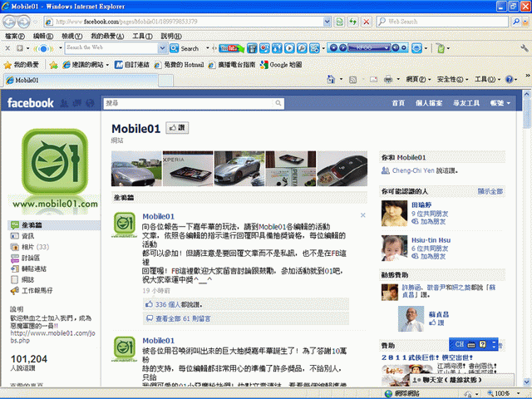Open the 聊天室 chat bar

[x=462, y=380]
